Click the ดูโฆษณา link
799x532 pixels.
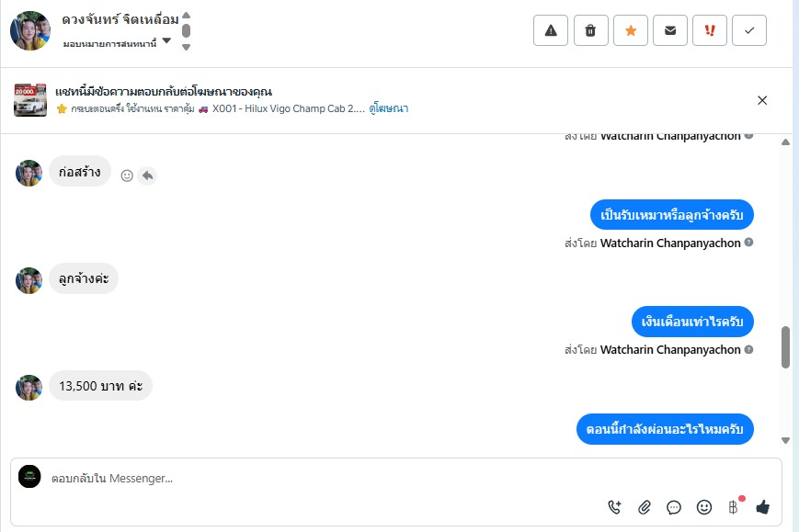tap(389, 108)
